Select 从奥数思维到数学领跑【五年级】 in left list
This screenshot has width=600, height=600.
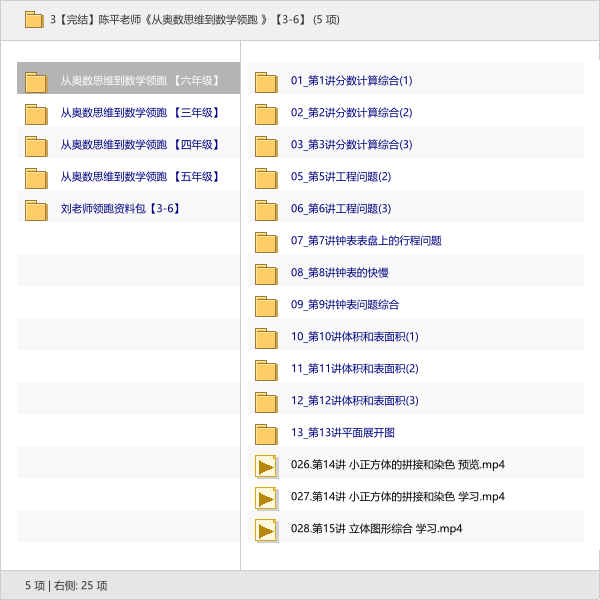coord(140,177)
